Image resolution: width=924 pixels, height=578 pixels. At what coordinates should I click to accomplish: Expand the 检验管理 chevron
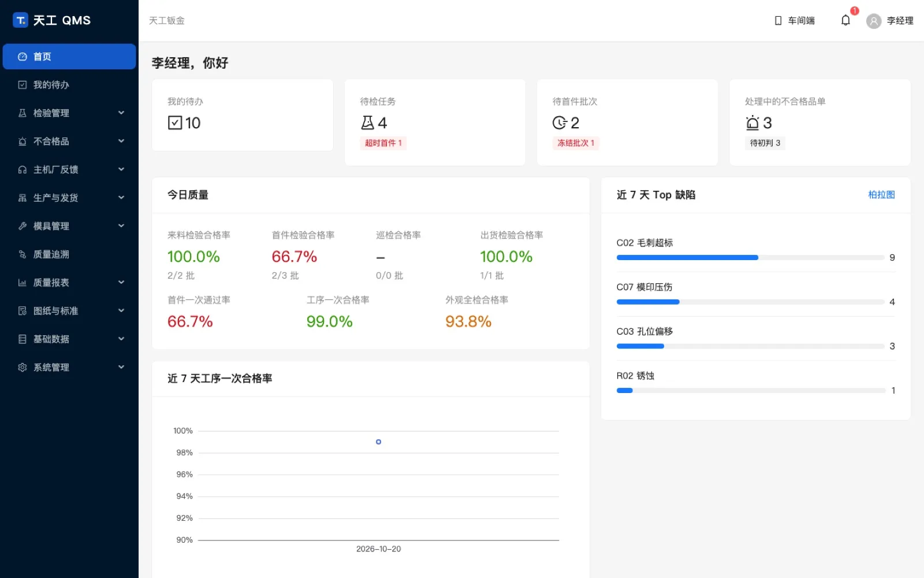tap(121, 113)
